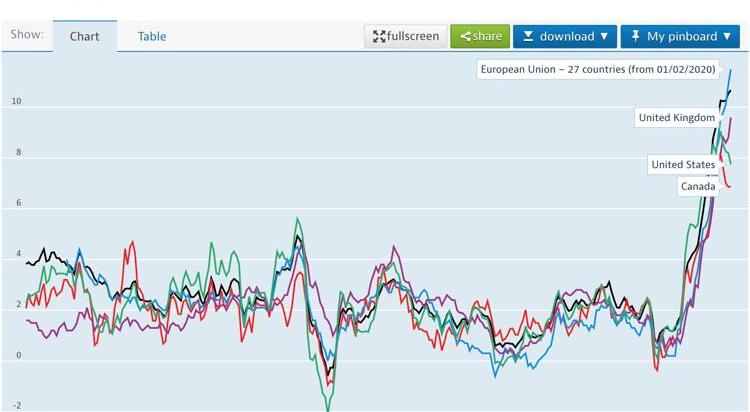Screen dimensions: 750x412
Task: Click the 6 value on the y-axis
Action: (17, 204)
